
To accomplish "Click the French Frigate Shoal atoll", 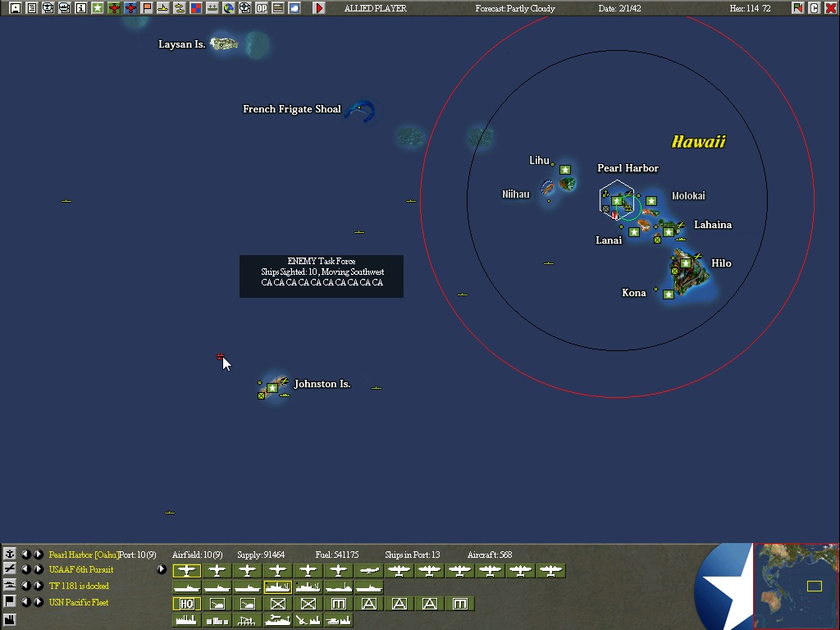I will tap(361, 111).
